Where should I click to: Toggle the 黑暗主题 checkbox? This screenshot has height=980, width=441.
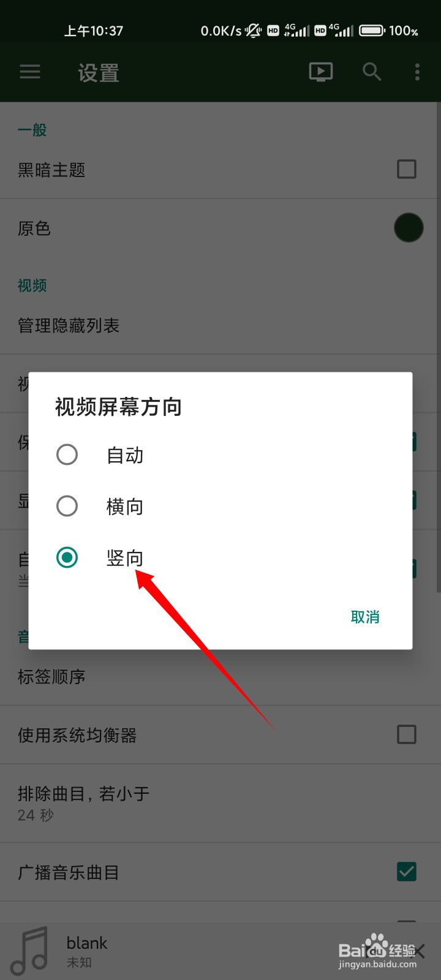(407, 169)
